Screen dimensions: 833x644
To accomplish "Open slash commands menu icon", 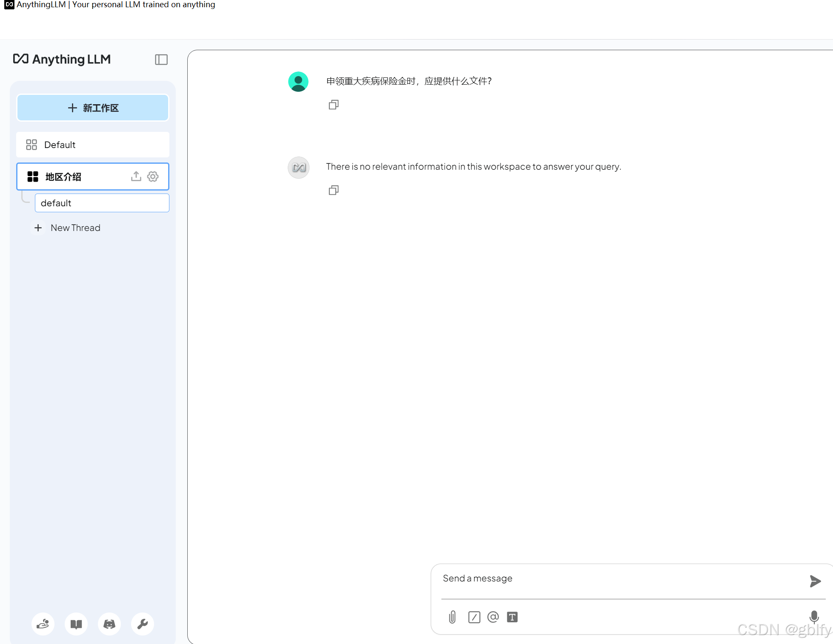I will coord(474,617).
